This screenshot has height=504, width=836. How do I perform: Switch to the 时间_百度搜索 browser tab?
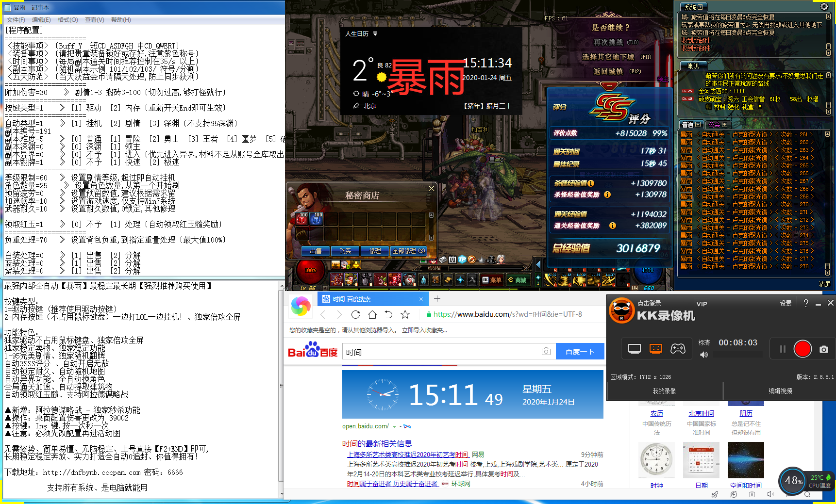tap(369, 299)
